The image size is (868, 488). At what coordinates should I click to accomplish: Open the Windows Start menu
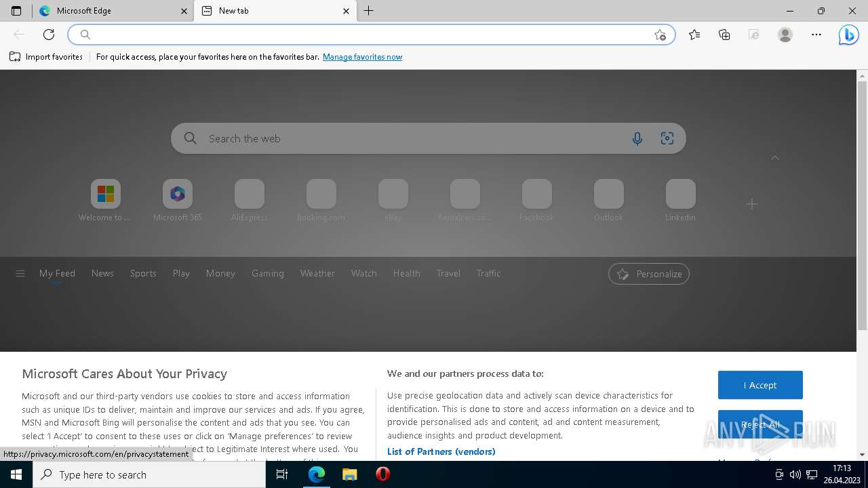point(16,474)
